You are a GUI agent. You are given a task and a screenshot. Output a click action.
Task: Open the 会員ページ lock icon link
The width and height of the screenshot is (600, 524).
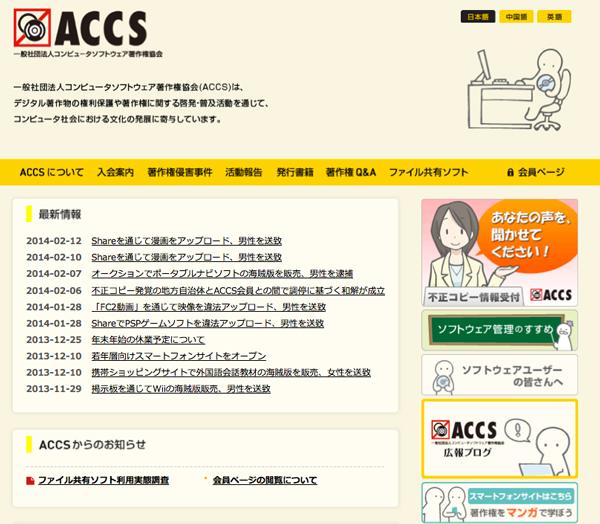click(x=536, y=172)
